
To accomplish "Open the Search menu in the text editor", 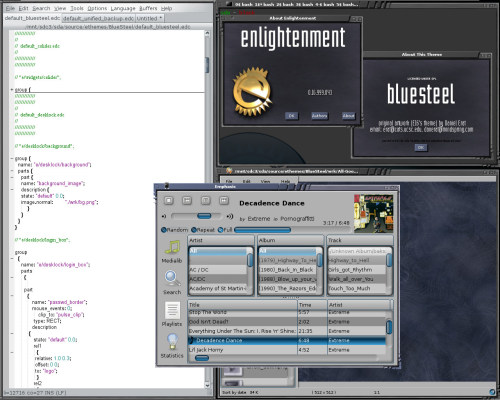I will point(41,8).
